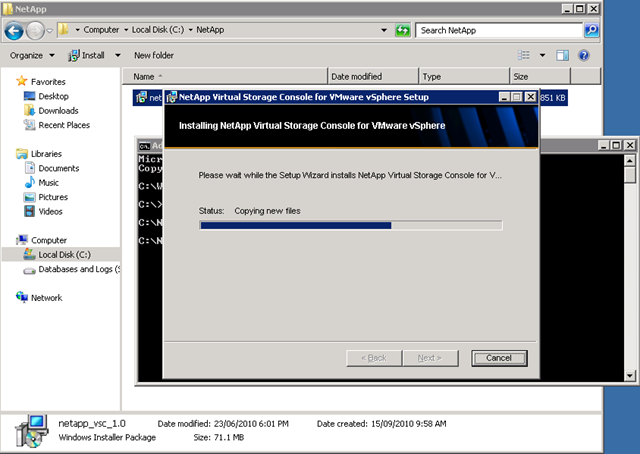
Task: Click the Computer icon in navigation pane
Action: pyautogui.click(x=22, y=240)
